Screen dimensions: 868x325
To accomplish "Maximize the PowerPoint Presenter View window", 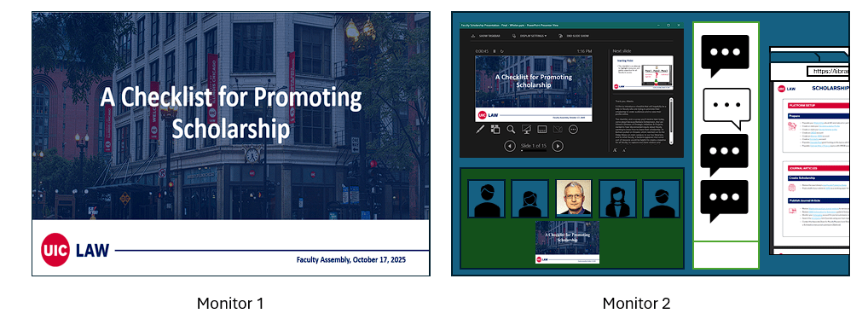I will [x=668, y=25].
